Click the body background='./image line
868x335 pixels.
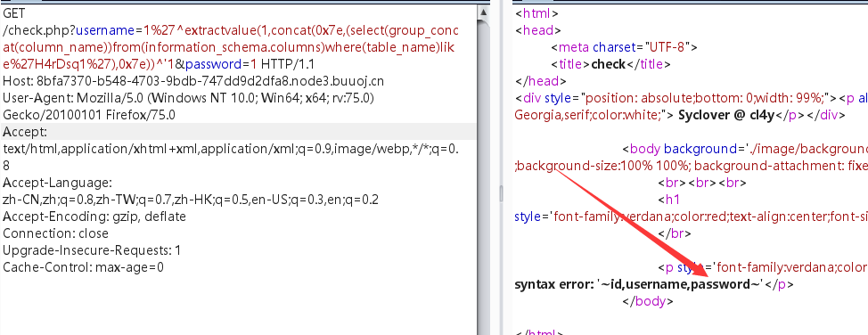coord(745,149)
